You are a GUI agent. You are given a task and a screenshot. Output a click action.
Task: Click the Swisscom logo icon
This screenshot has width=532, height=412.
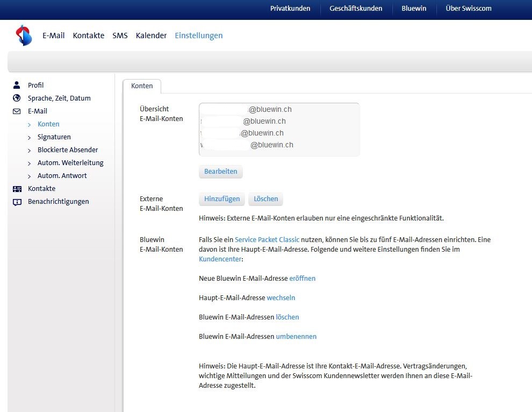(24, 35)
